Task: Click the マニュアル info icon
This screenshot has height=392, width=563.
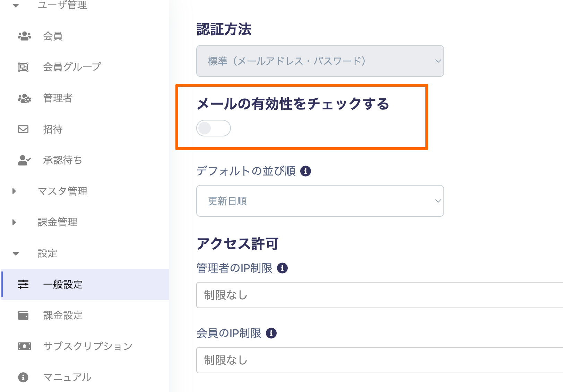Action: pyautogui.click(x=23, y=377)
